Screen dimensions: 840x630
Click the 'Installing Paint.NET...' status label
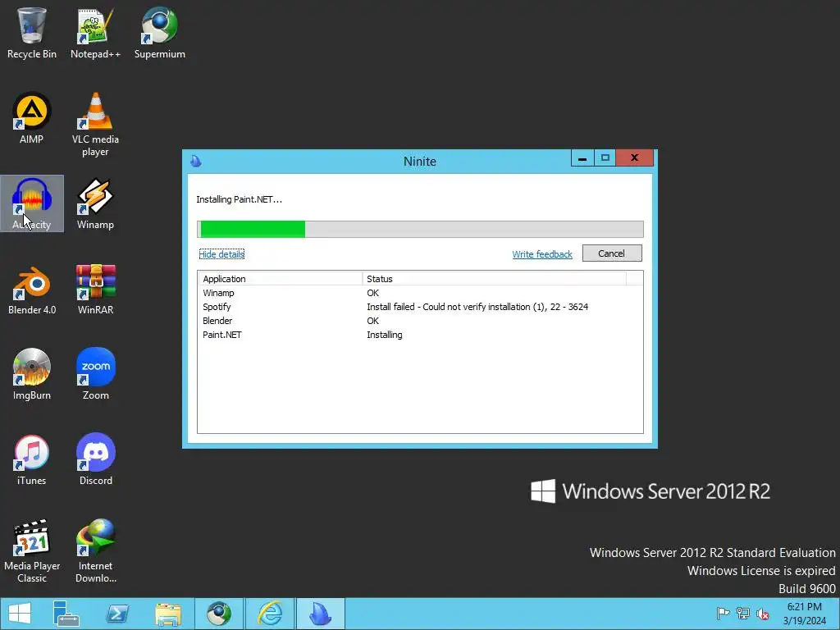pyautogui.click(x=239, y=199)
